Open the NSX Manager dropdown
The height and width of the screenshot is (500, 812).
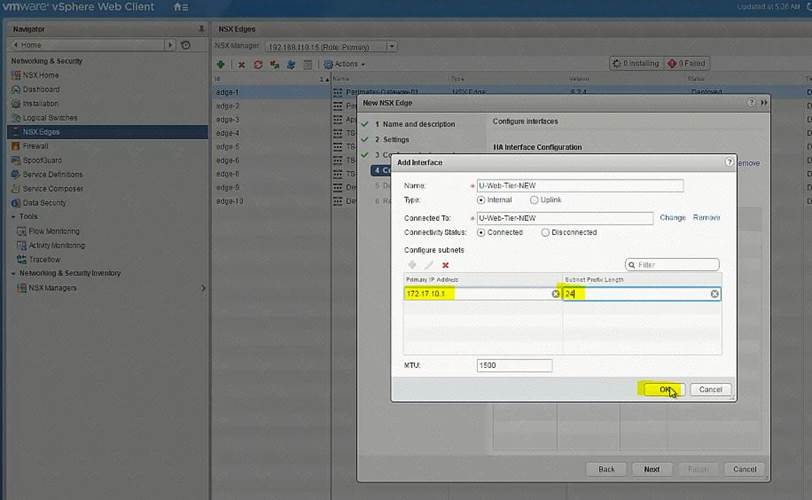(x=391, y=46)
